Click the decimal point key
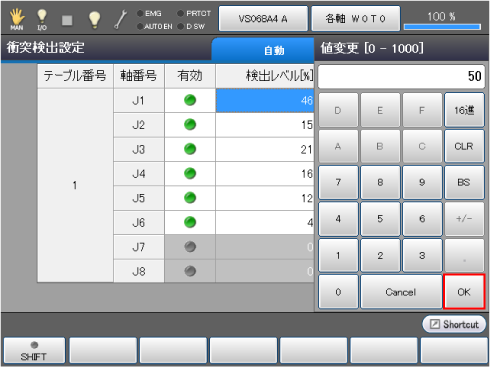 (464, 255)
